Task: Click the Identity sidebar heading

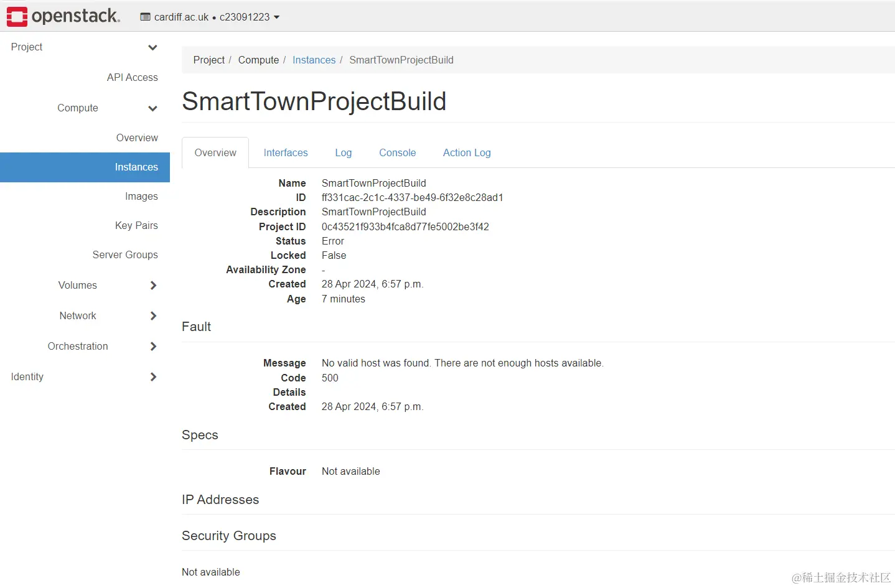Action: coord(27,376)
